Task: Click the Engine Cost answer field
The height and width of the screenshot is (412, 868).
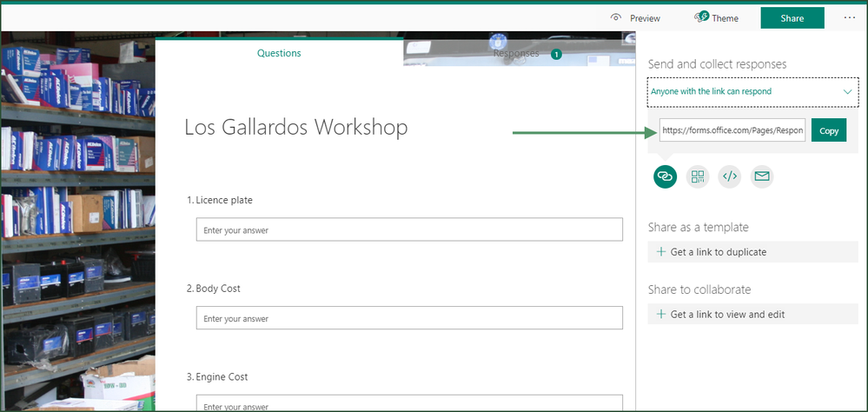Action: (x=409, y=403)
